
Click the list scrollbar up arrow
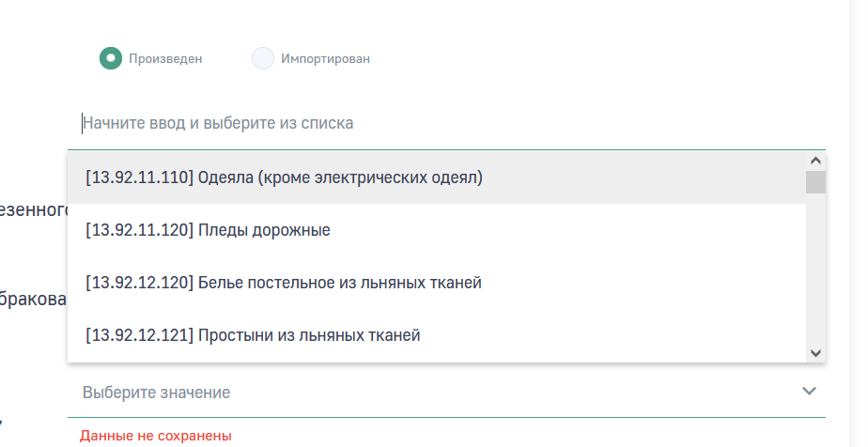coord(815,160)
